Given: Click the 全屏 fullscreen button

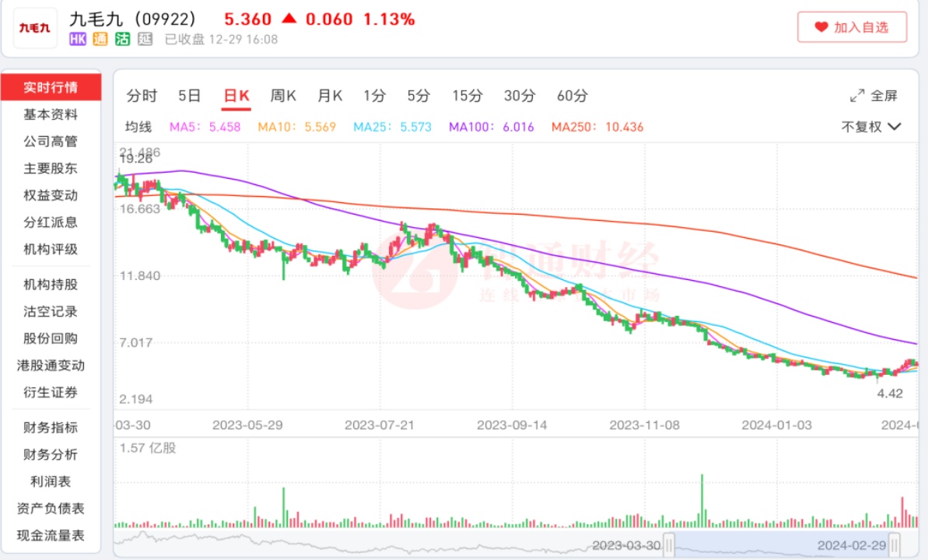Looking at the screenshot, I should coord(874,96).
